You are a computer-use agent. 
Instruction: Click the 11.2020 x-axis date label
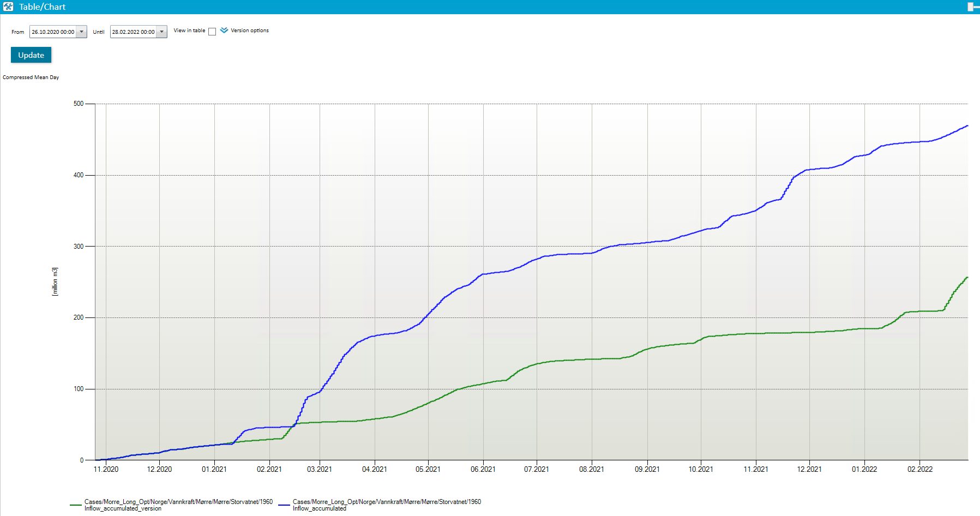[x=106, y=469]
